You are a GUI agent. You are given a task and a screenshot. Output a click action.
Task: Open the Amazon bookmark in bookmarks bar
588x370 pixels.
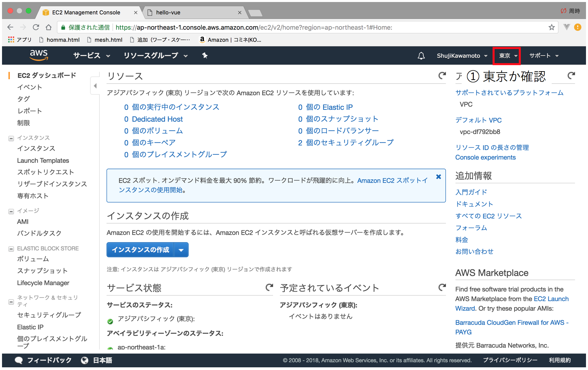[x=230, y=40]
